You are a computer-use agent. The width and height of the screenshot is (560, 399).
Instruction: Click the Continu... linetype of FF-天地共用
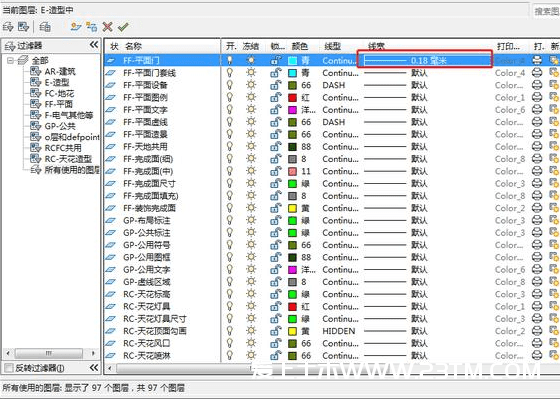[x=340, y=146]
